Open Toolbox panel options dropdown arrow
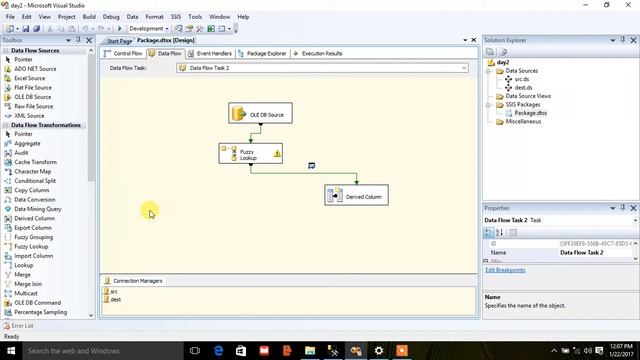 click(68, 40)
